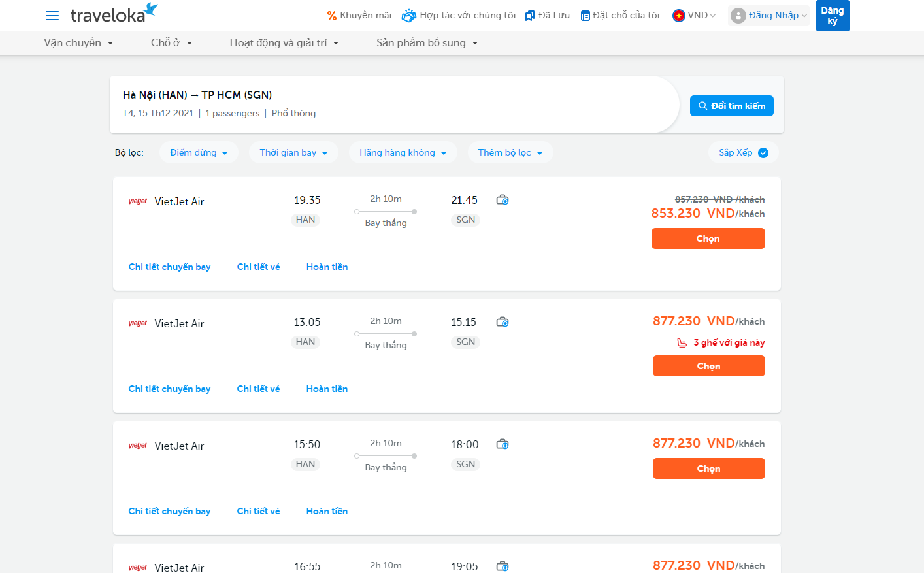Viewport: 924px width, 573px height.
Task: Open Hoàn tiền for 13:05 flight
Action: tap(327, 389)
